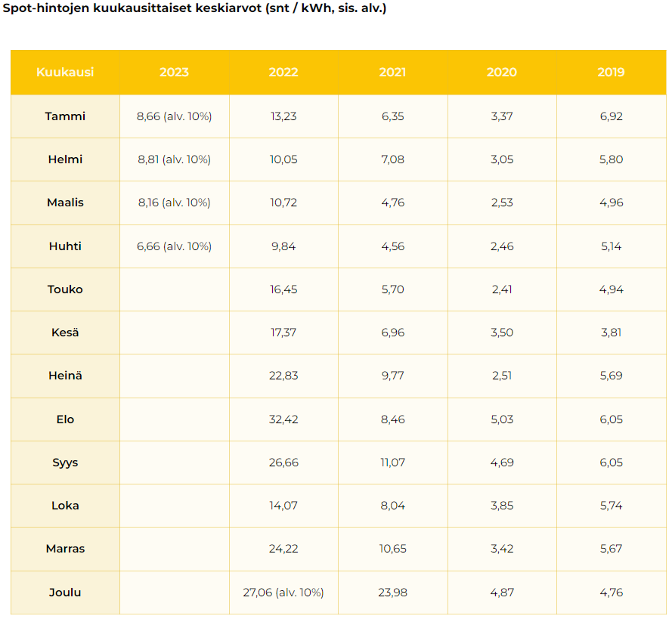Click the 2,41 value for Touko 2020
The height and width of the screenshot is (619, 672).
502,289
